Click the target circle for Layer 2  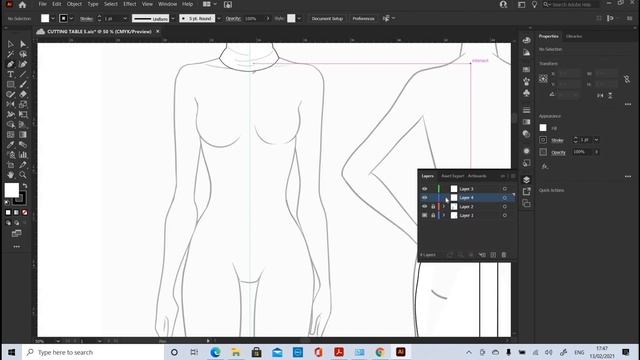coord(505,207)
